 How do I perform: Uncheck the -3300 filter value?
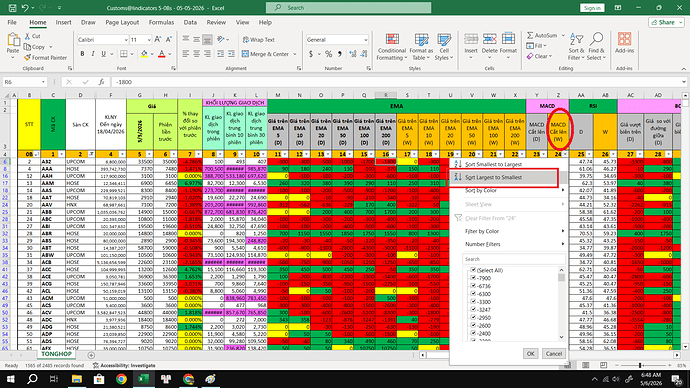click(x=473, y=302)
